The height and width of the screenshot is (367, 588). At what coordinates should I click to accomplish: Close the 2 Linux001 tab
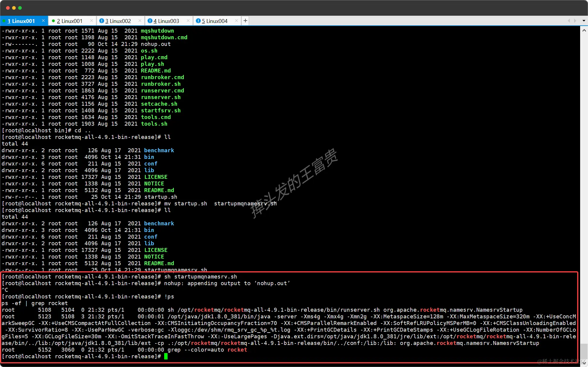[x=91, y=21]
